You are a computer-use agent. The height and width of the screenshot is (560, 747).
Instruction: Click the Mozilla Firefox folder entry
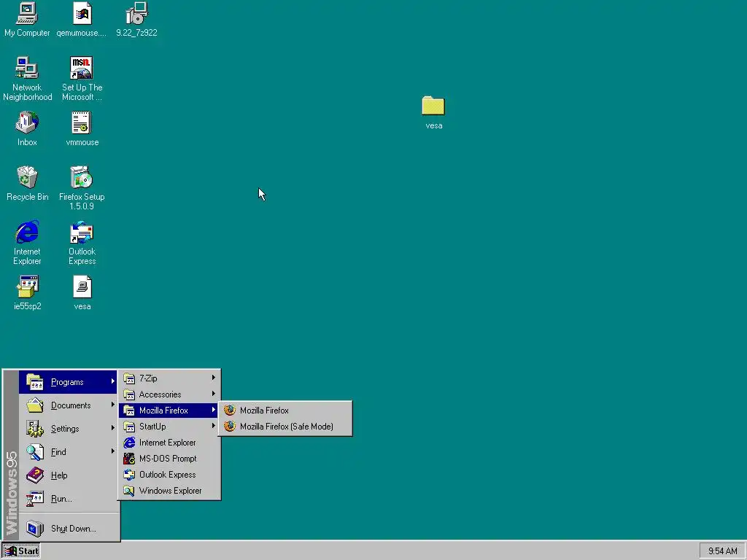point(169,410)
